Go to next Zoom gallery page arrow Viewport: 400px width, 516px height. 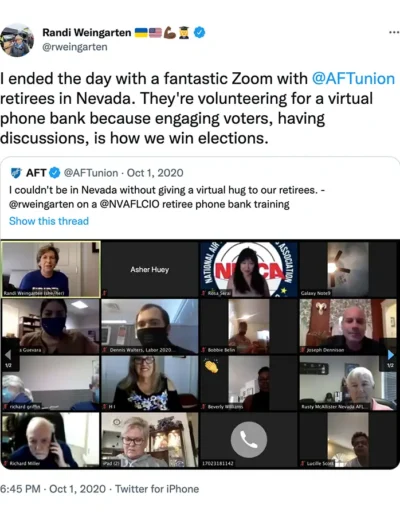coord(390,355)
